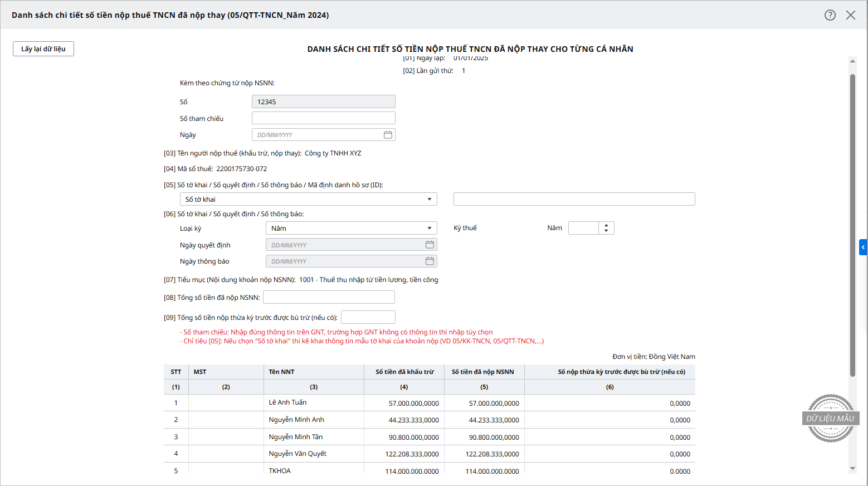Click the Số tiền đã khấu trừ column header
The width and height of the screenshot is (868, 486).
[404, 372]
